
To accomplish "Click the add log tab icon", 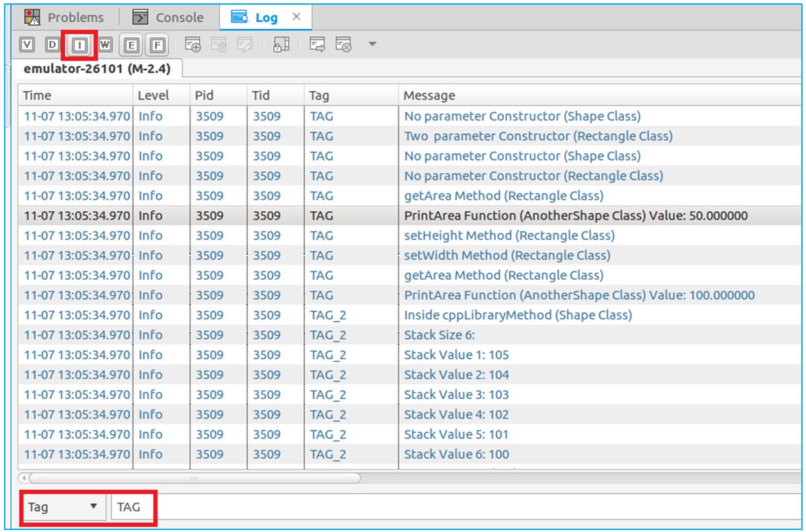I will pyautogui.click(x=192, y=45).
